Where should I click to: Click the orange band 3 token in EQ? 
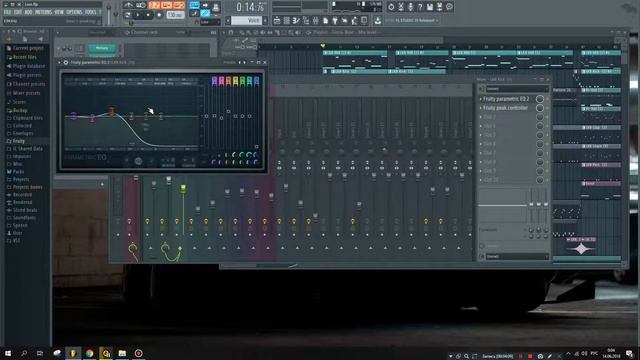[229, 81]
